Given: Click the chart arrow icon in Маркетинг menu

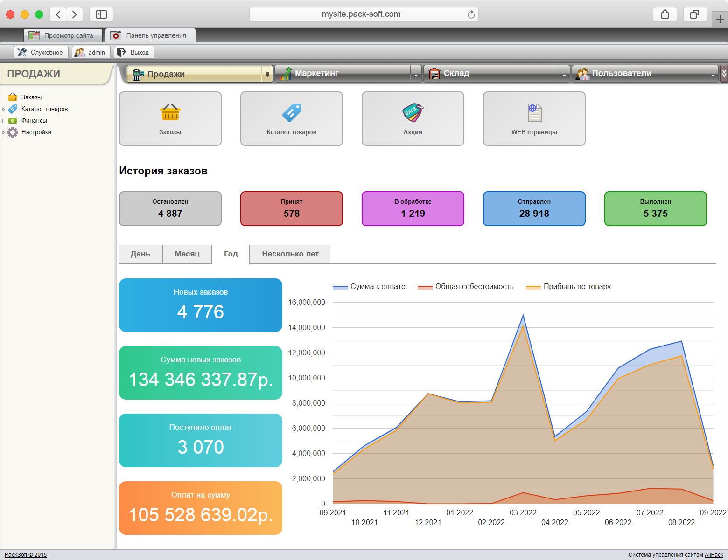Looking at the screenshot, I should [x=286, y=74].
